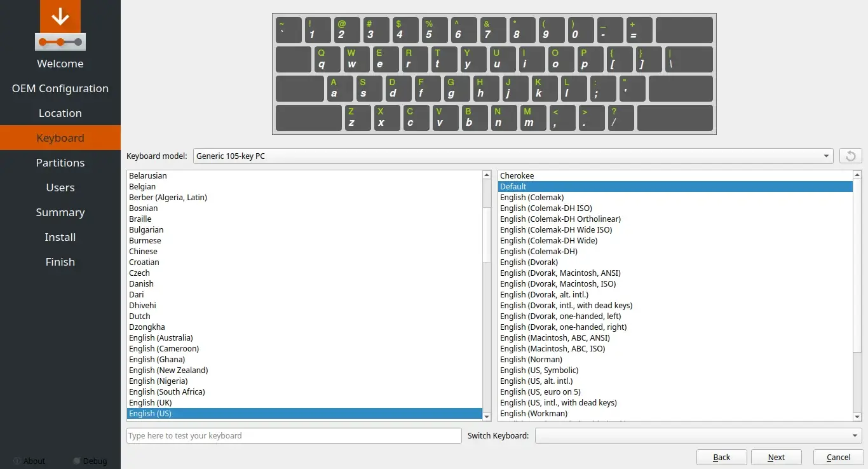Expand the Switch Keyboard combo box
868x469 pixels.
click(698, 435)
